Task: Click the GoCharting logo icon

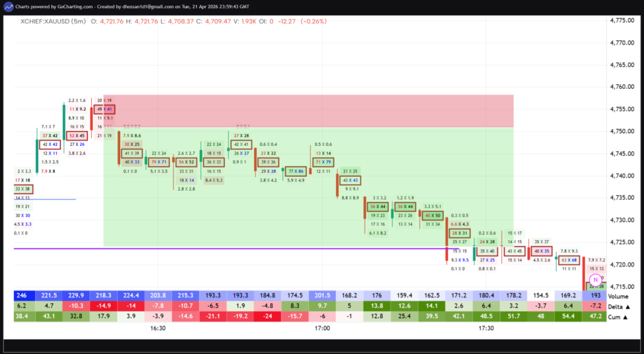Action: [x=9, y=6]
